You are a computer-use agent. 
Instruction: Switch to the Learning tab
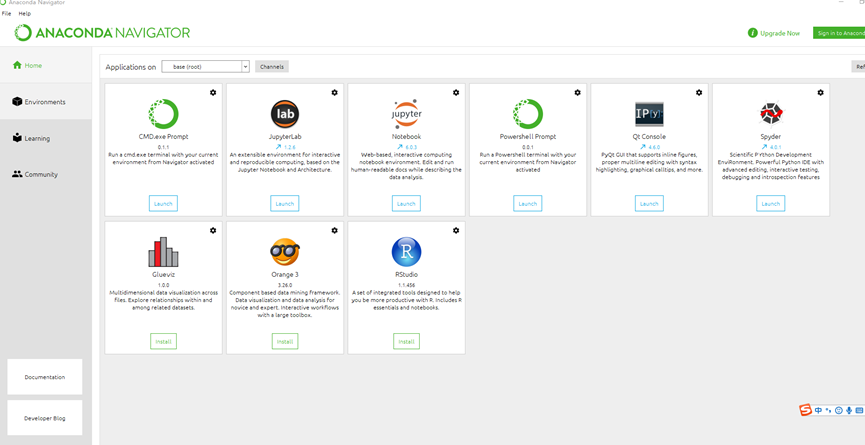click(x=46, y=138)
